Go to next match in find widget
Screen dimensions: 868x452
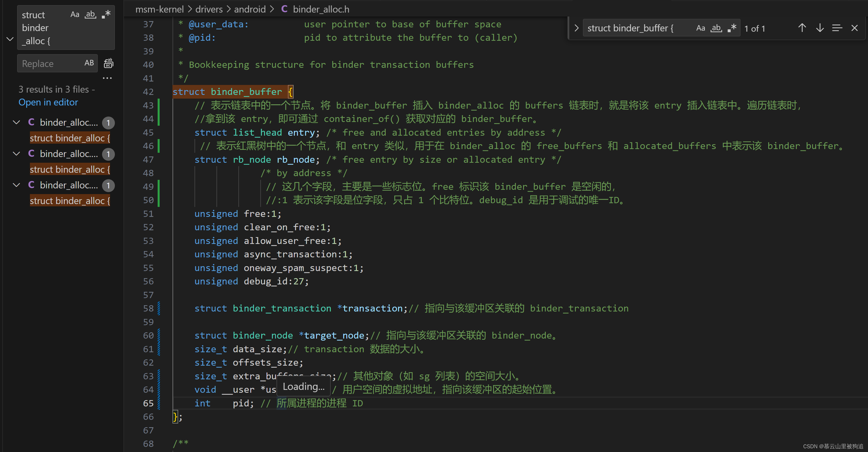pyautogui.click(x=820, y=28)
